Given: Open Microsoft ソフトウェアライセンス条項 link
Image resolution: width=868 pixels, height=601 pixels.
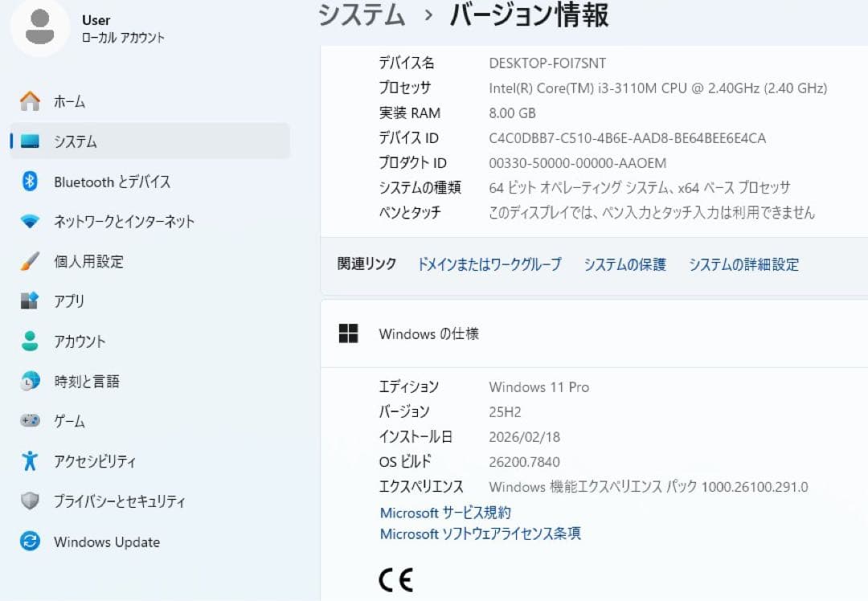Looking at the screenshot, I should [x=480, y=534].
